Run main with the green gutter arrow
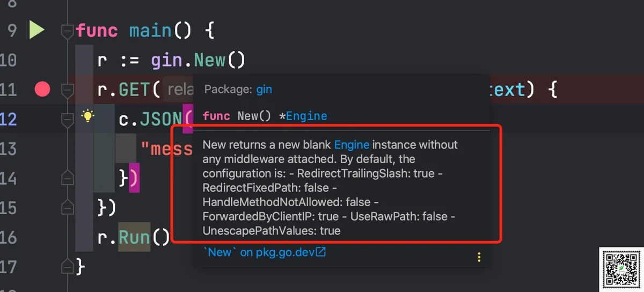The image size is (644, 292). (x=36, y=30)
